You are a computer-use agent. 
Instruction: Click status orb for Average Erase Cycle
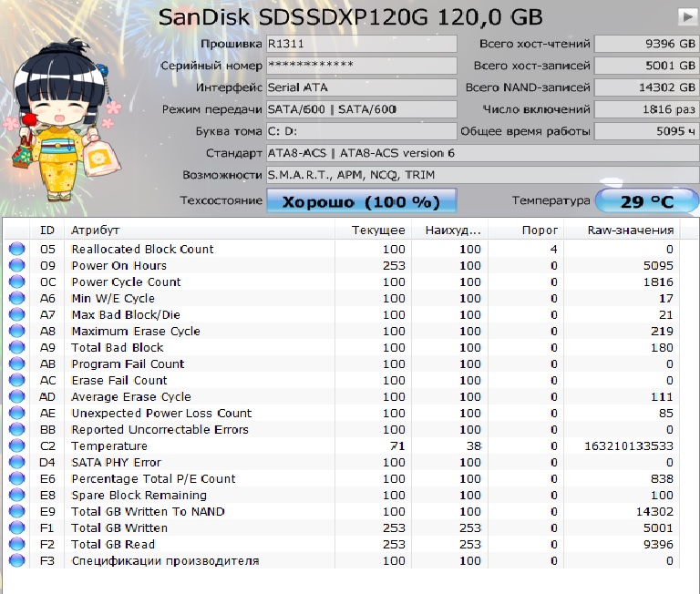click(x=17, y=396)
